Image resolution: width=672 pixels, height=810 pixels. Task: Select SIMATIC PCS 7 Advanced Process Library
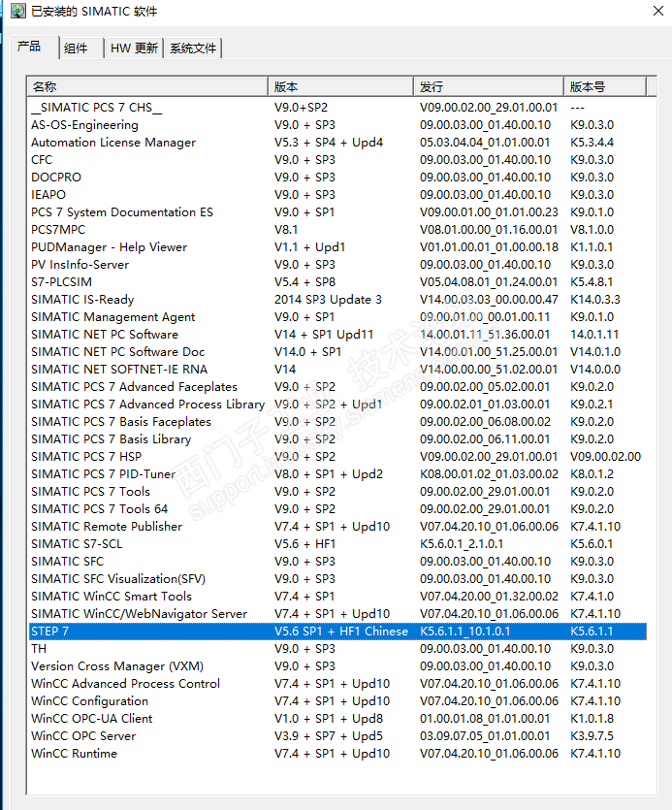tap(337, 405)
